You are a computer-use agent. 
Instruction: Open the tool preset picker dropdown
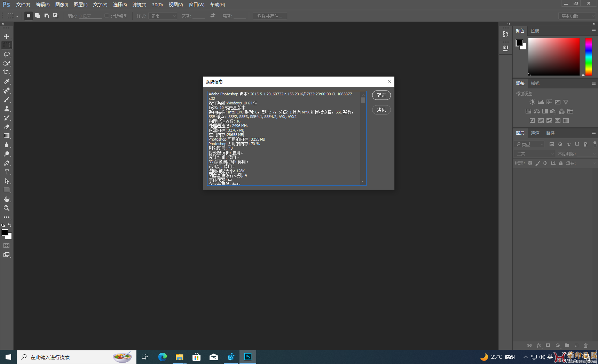coord(13,16)
